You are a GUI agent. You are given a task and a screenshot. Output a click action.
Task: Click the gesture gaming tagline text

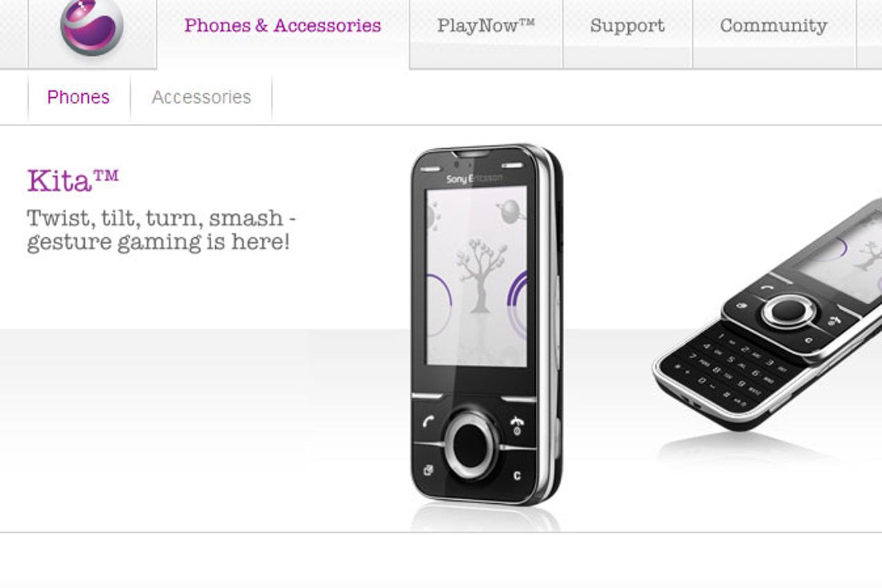coord(161,230)
